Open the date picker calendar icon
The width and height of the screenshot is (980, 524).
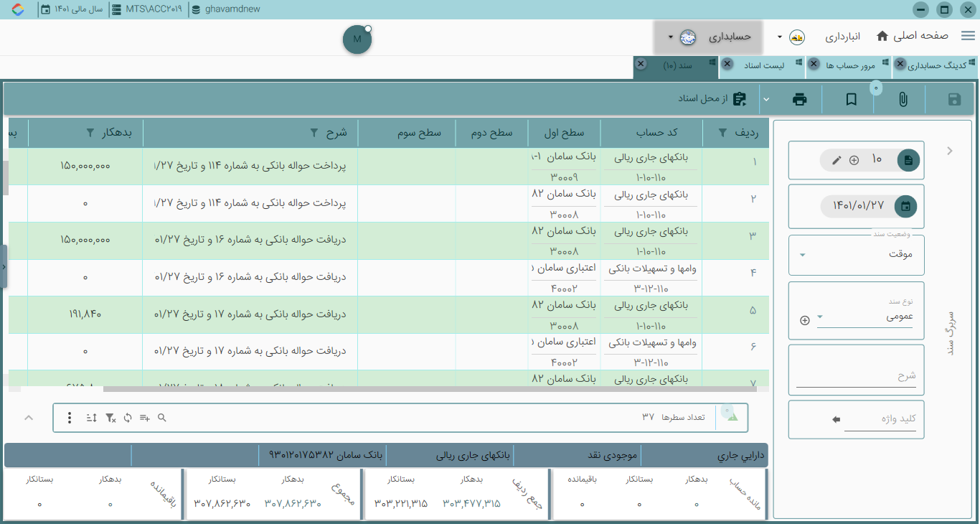pos(906,206)
